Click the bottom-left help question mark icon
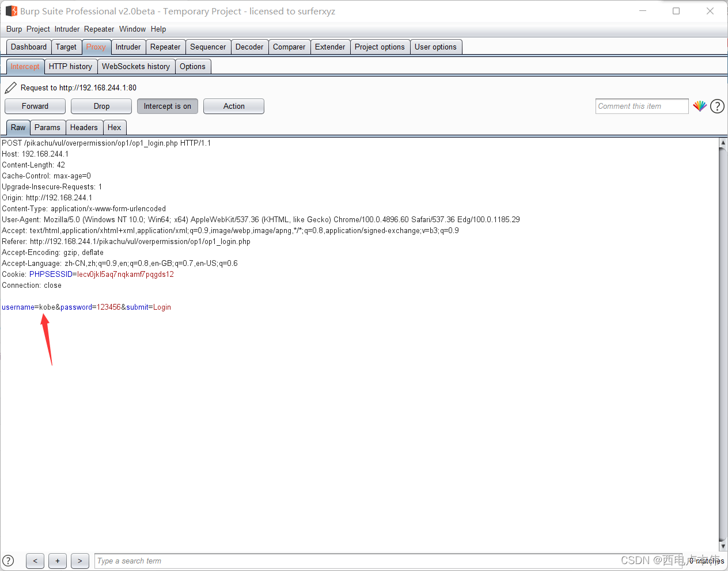 click(8, 561)
